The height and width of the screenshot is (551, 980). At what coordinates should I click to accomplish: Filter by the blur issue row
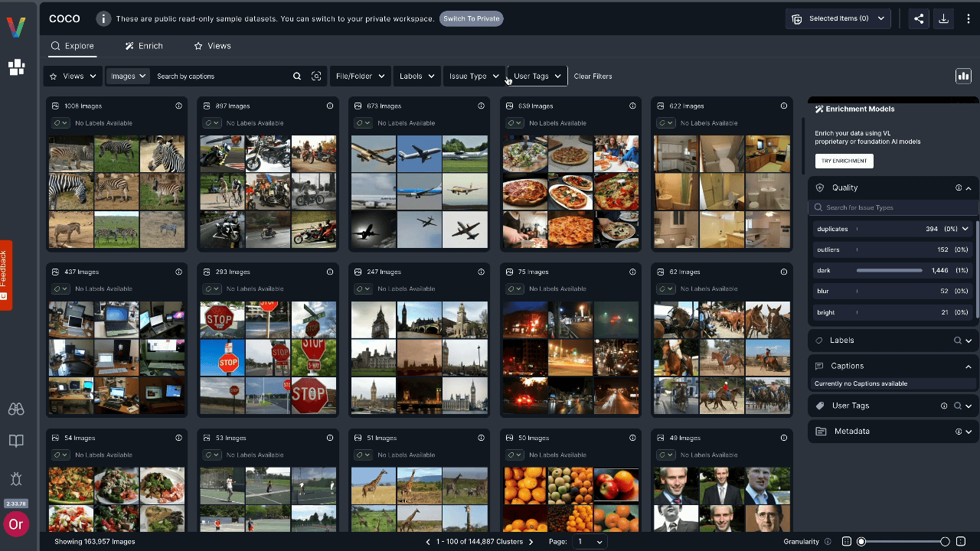click(x=893, y=291)
